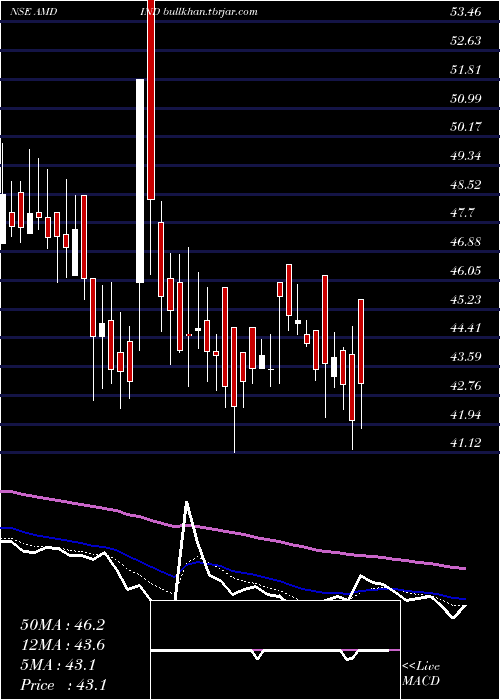Image resolution: width=500 pixels, height=700 pixels.
Task: Select the 45.23 price axis label
Action: (466, 299)
